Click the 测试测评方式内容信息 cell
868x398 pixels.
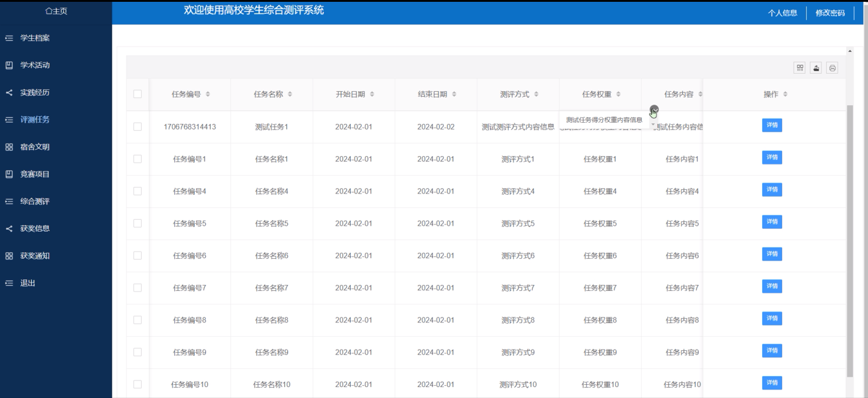click(518, 127)
